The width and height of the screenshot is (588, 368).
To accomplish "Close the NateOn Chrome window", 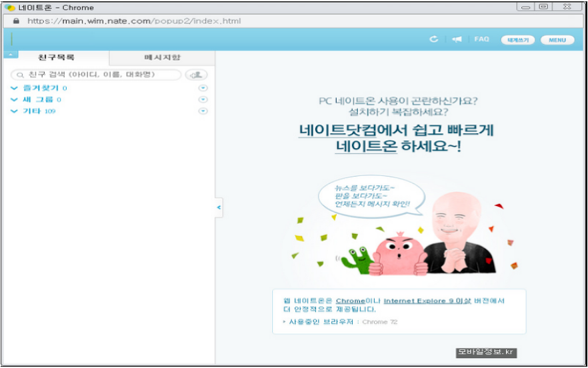I will pos(567,7).
